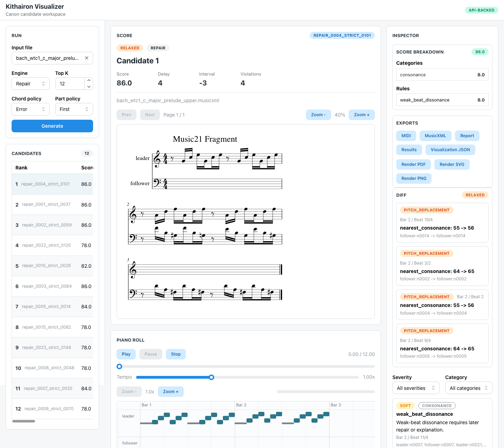Open the diff card for Beat 9/4

coord(442,343)
